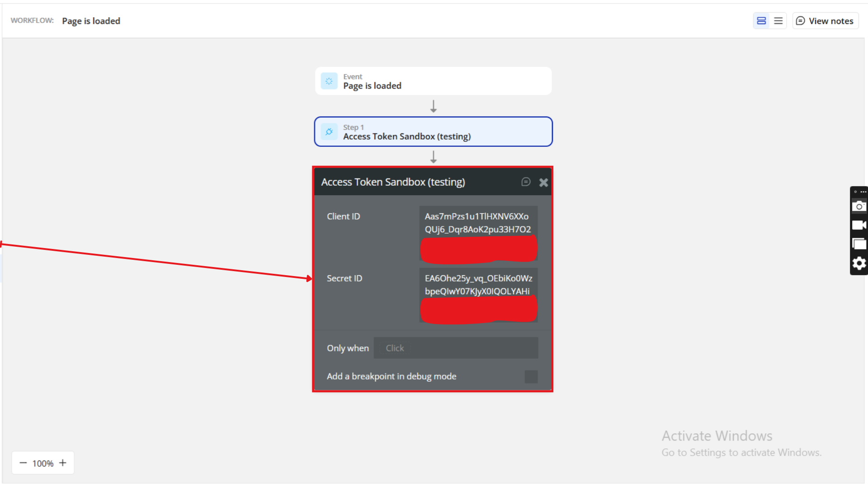
Task: Switch to card layout view
Action: click(x=761, y=21)
